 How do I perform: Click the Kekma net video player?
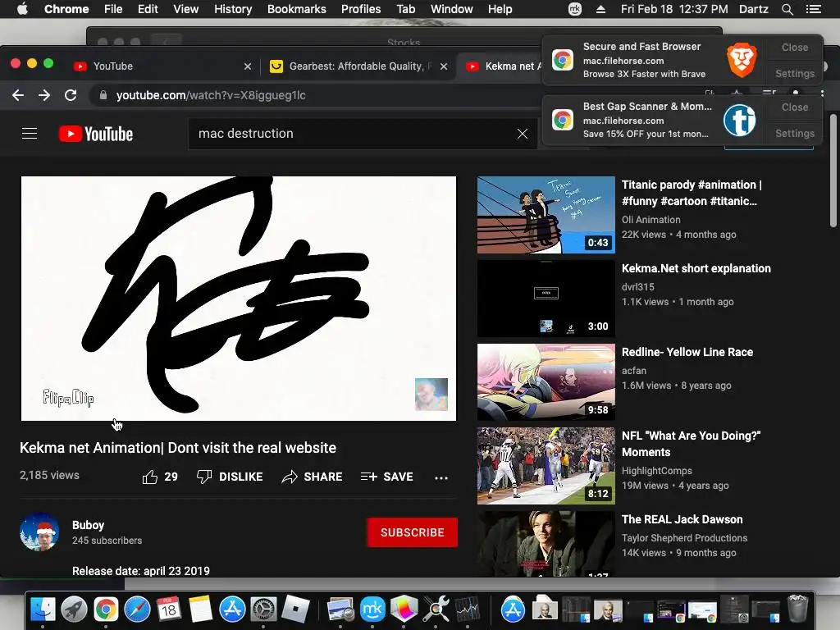[x=239, y=299]
